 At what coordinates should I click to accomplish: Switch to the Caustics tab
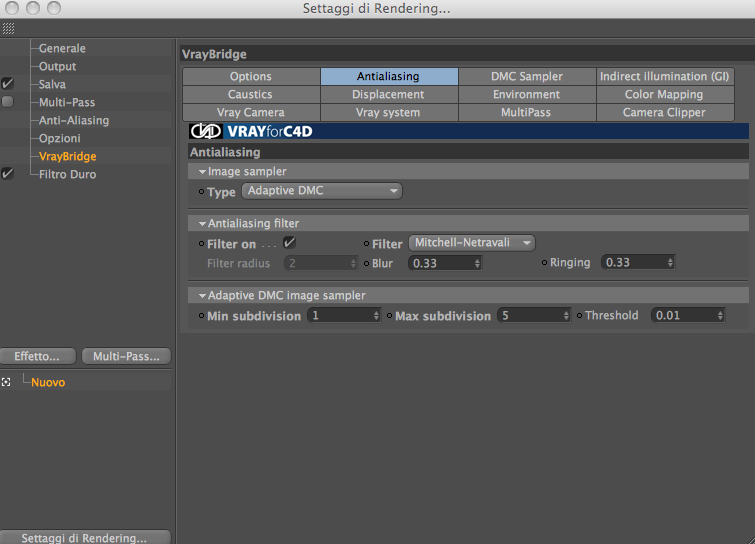pyautogui.click(x=251, y=94)
